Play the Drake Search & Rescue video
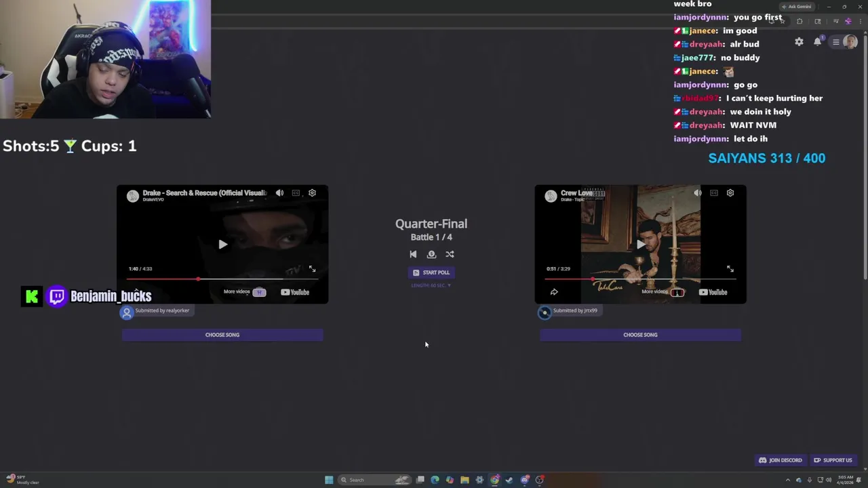The image size is (868, 488). [x=222, y=245]
